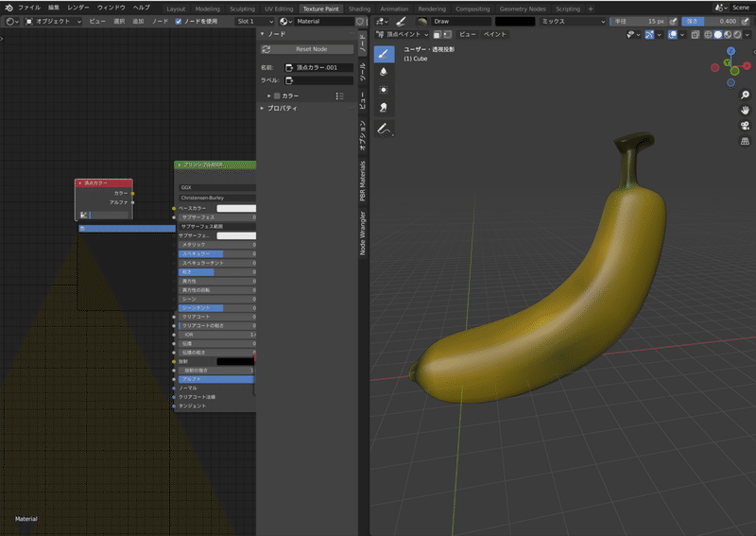This screenshot has height=536, width=756.
Task: Expand the プロパティ panel
Action: pyautogui.click(x=282, y=109)
